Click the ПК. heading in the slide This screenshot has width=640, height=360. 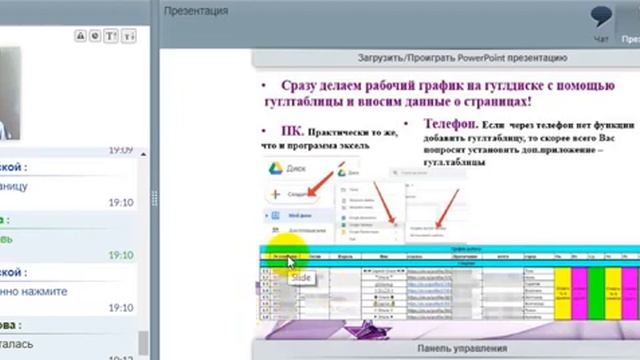pyautogui.click(x=292, y=131)
